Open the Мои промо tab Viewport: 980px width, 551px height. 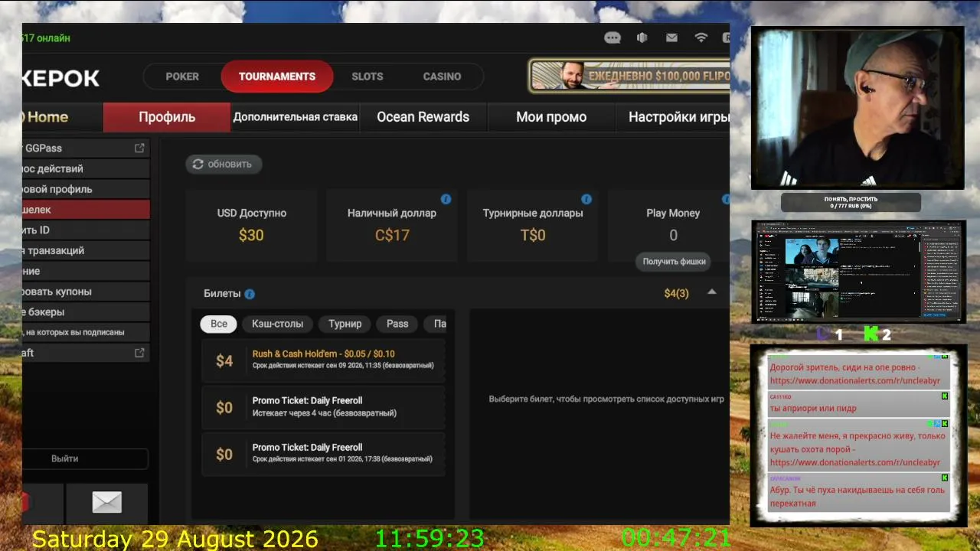(x=551, y=117)
